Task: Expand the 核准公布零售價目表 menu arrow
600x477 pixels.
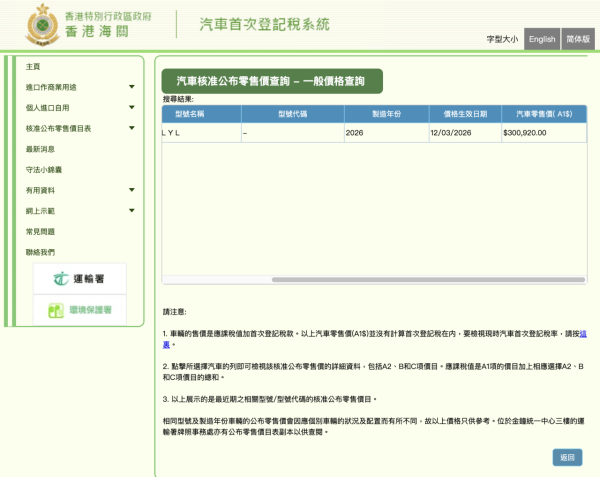Action: (x=132, y=128)
